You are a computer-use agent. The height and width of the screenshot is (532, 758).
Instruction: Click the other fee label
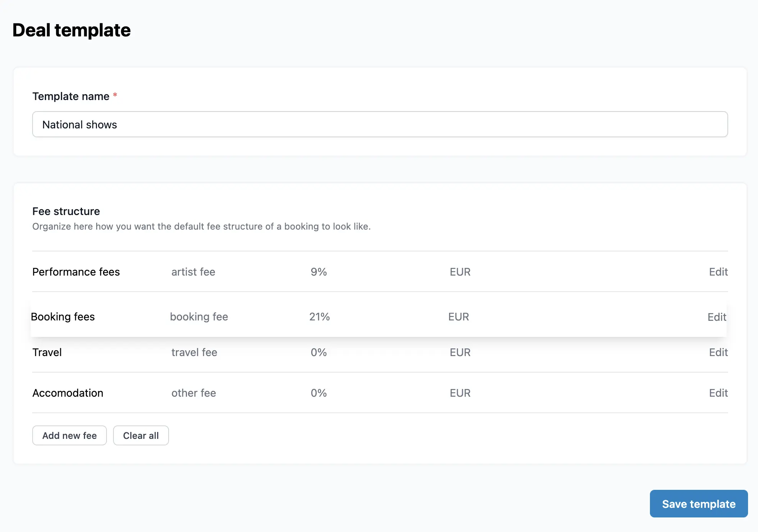point(193,393)
